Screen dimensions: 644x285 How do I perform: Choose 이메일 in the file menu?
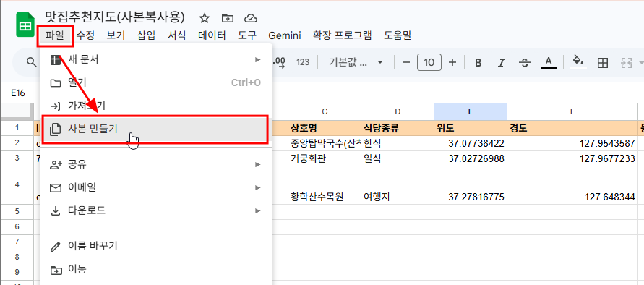pyautogui.click(x=156, y=187)
